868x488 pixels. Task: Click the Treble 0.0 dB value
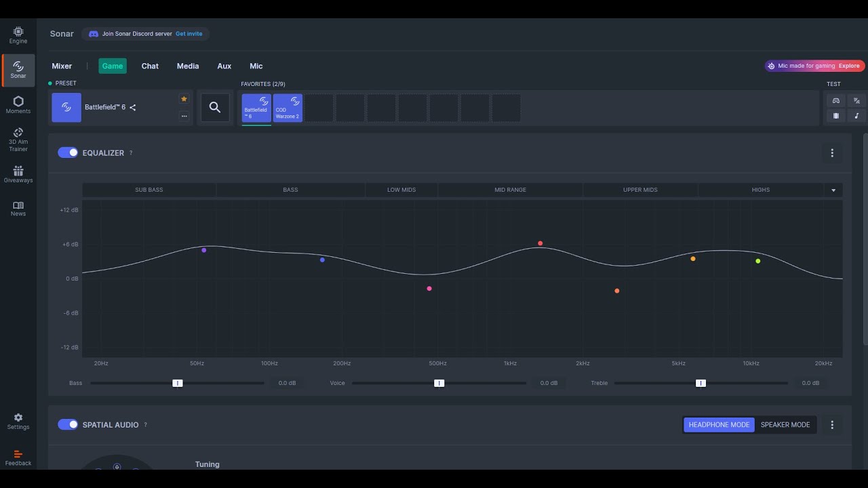pyautogui.click(x=811, y=383)
